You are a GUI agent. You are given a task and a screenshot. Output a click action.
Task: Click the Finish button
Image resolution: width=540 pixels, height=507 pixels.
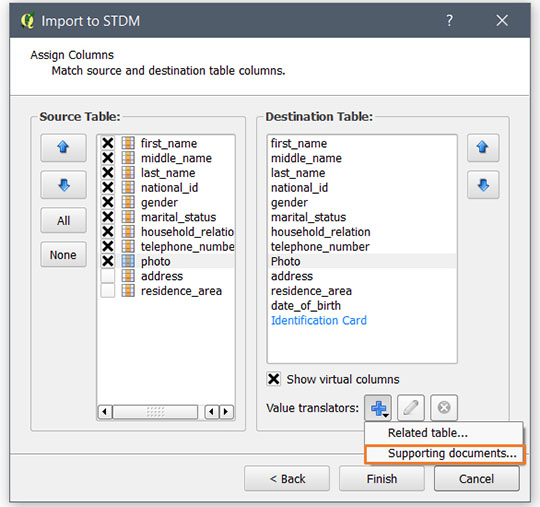click(382, 479)
